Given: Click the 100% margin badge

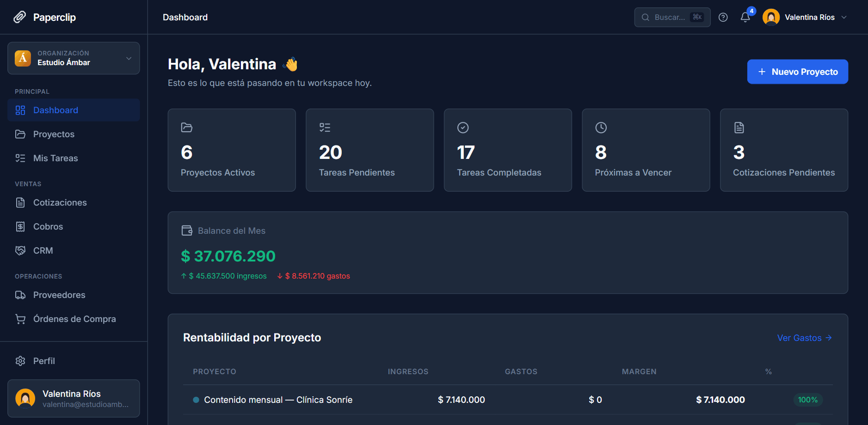Looking at the screenshot, I should 808,400.
